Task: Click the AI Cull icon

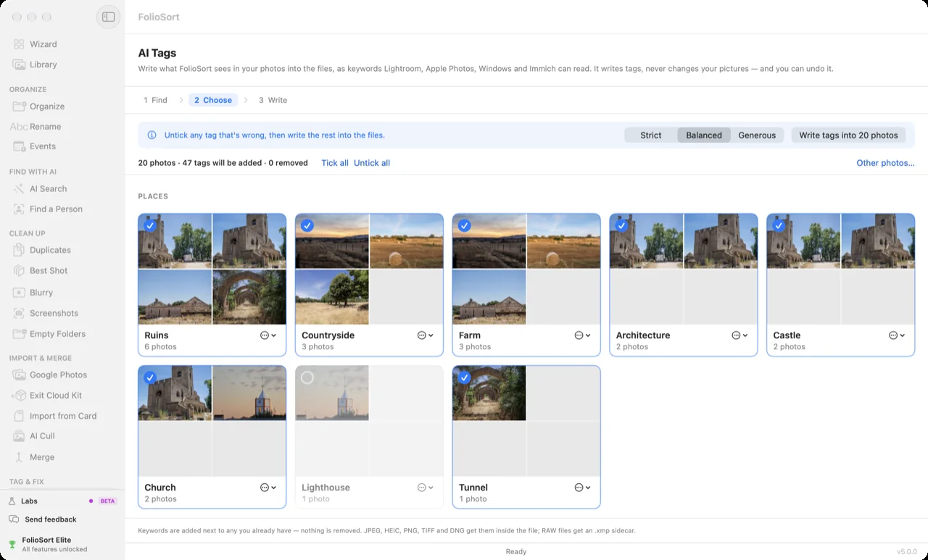Action: pyautogui.click(x=19, y=436)
